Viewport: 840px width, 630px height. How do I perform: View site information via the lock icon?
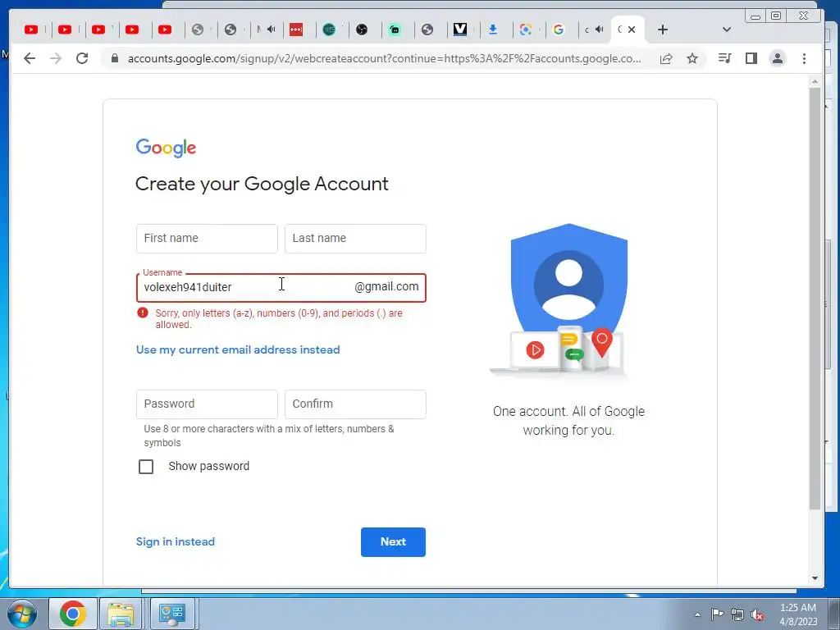pyautogui.click(x=115, y=58)
